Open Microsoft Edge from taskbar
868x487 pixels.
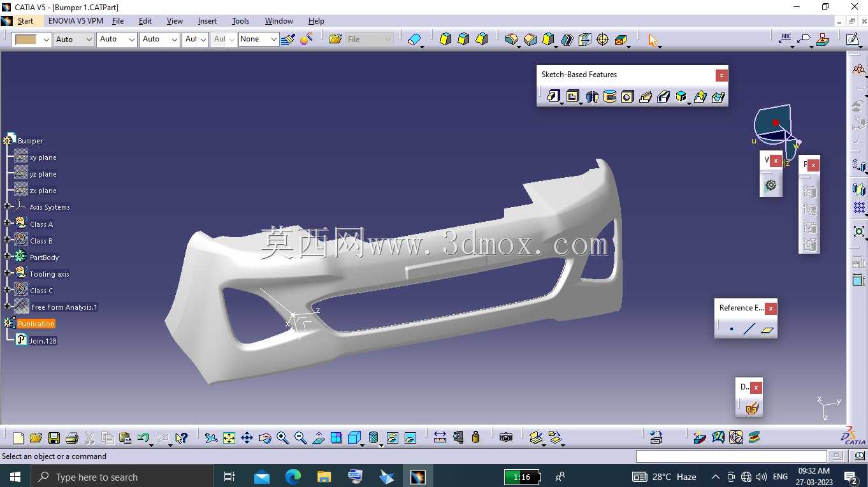click(293, 477)
